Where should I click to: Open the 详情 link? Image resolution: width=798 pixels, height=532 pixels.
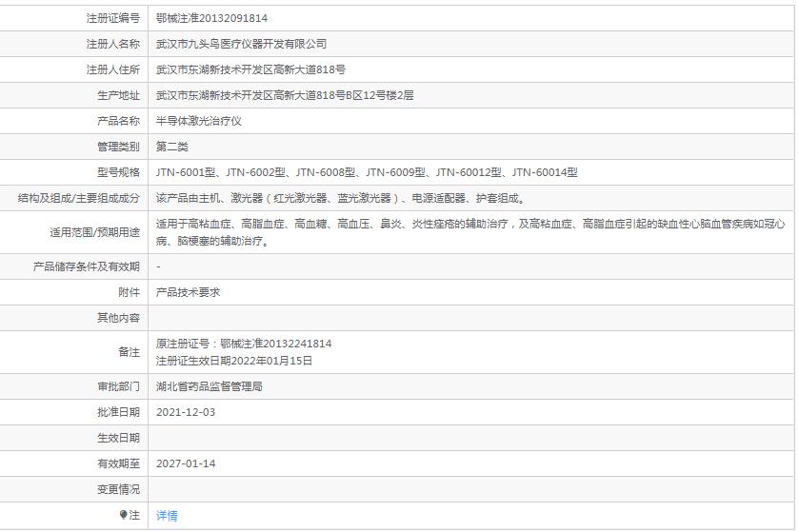[x=167, y=515]
